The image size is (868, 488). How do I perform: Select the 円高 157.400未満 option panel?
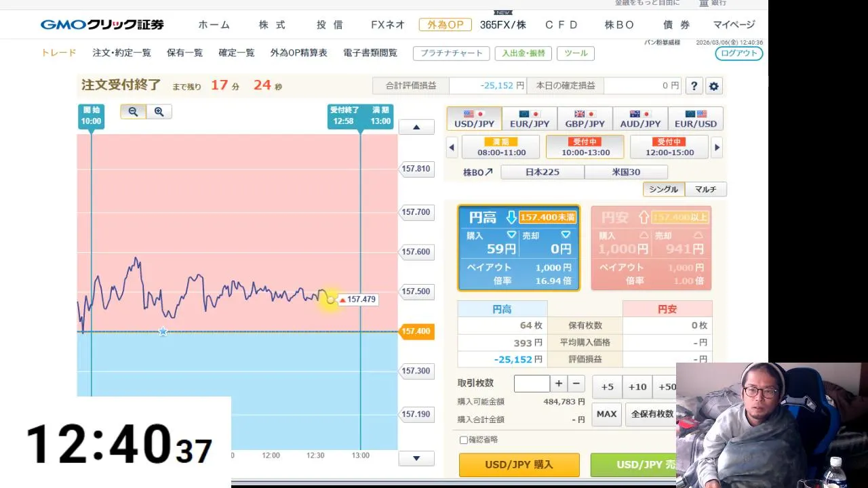519,248
